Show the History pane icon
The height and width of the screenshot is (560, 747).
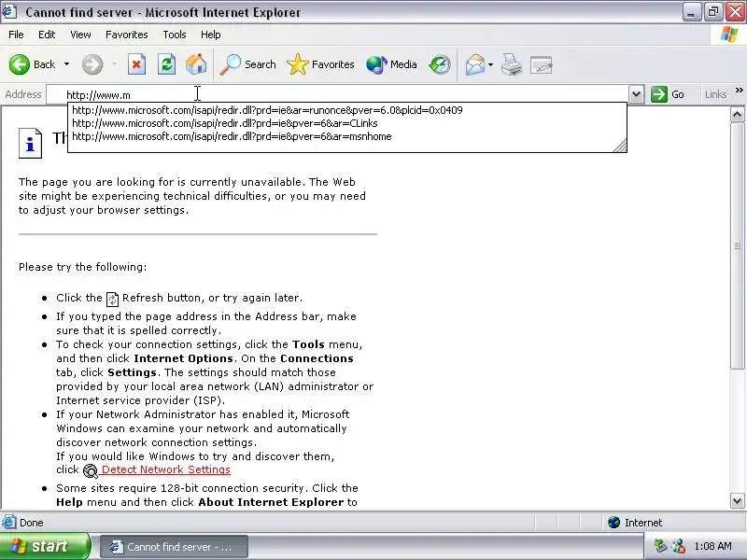(439, 64)
